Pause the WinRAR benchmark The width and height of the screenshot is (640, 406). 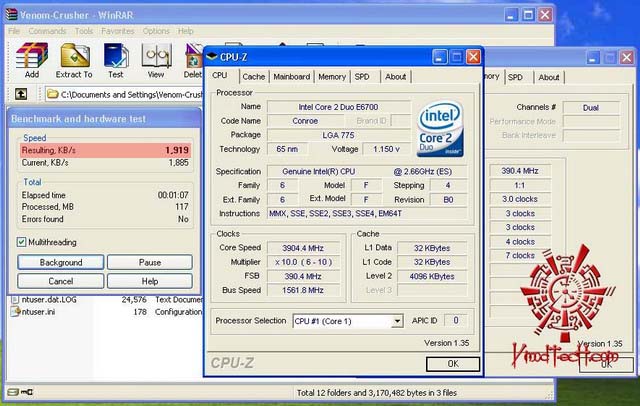coord(150,262)
